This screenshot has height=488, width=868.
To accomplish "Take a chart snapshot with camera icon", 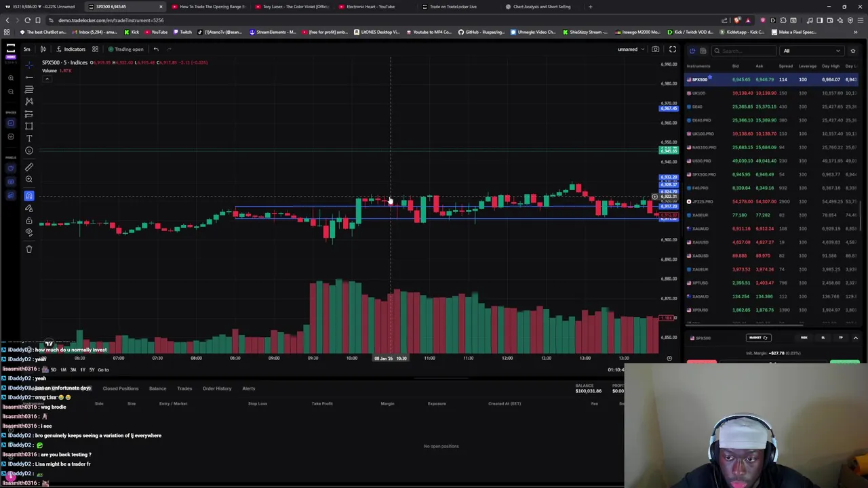I will pyautogui.click(x=655, y=49).
